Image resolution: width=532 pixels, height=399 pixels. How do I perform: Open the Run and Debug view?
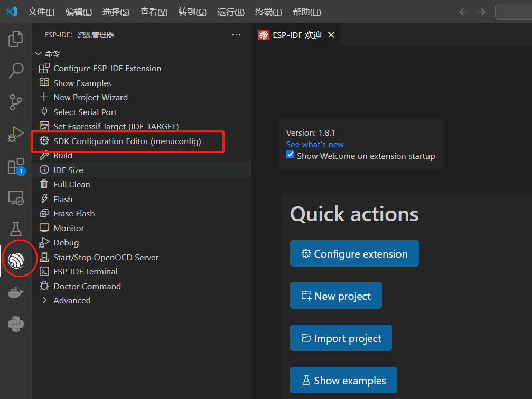[16, 134]
